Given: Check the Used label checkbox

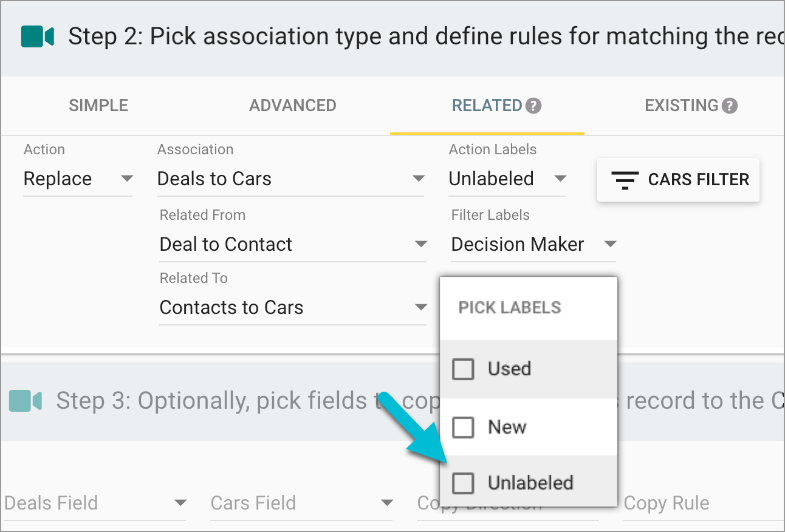Looking at the screenshot, I should 463,369.
